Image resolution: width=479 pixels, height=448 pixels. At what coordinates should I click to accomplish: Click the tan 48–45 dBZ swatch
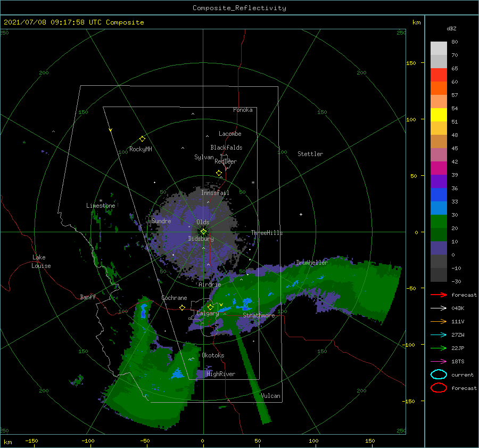[x=439, y=141]
